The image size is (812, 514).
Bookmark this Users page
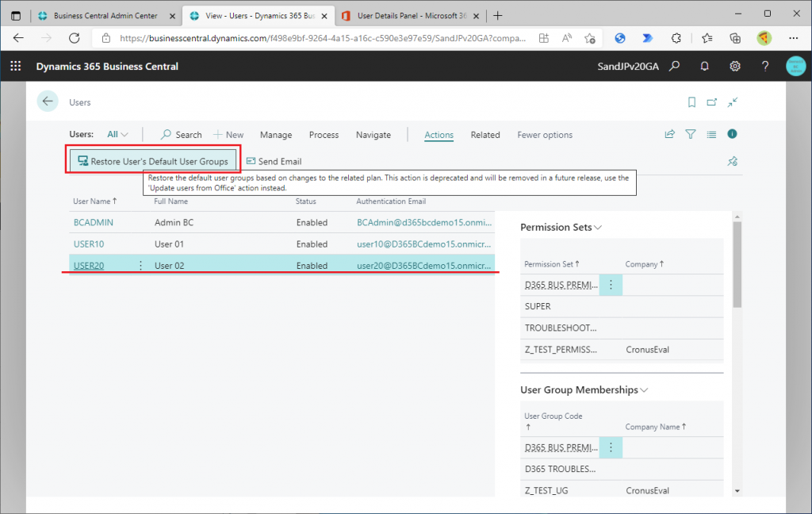691,102
